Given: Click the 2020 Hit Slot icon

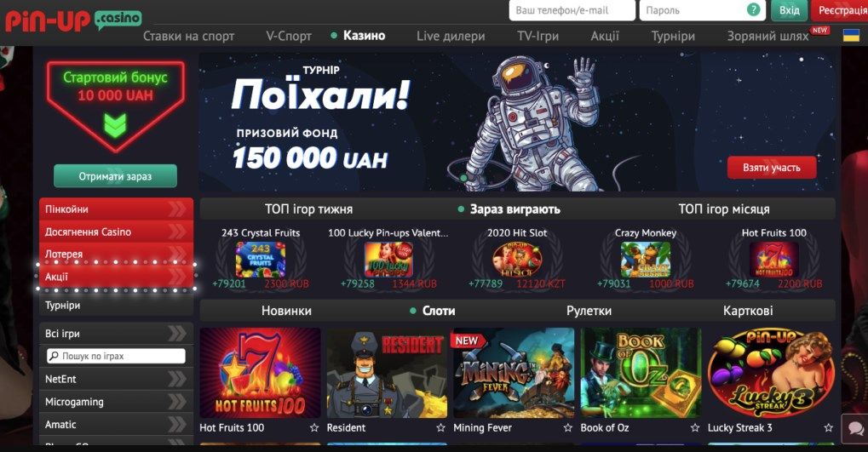Looking at the screenshot, I should [x=517, y=259].
